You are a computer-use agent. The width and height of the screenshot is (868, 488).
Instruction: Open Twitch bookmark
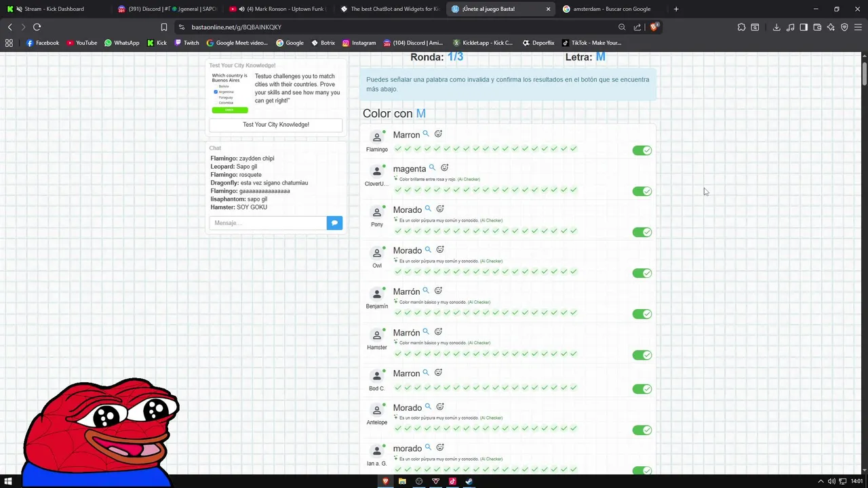[x=187, y=43]
